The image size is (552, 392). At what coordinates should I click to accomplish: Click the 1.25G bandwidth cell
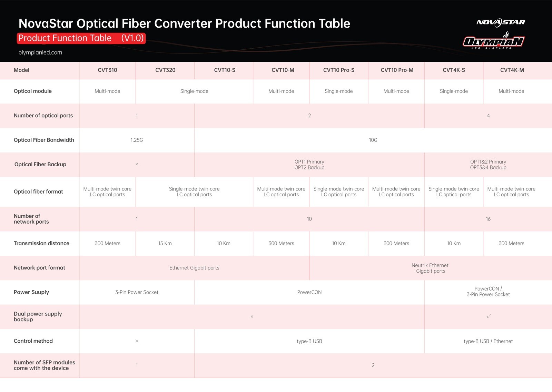coord(137,140)
